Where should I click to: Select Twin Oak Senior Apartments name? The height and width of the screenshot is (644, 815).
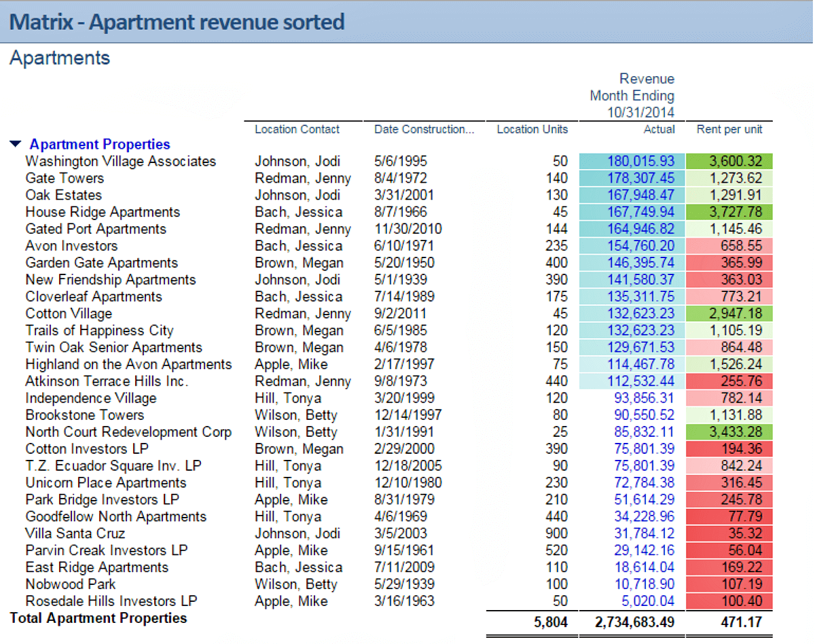pos(114,347)
